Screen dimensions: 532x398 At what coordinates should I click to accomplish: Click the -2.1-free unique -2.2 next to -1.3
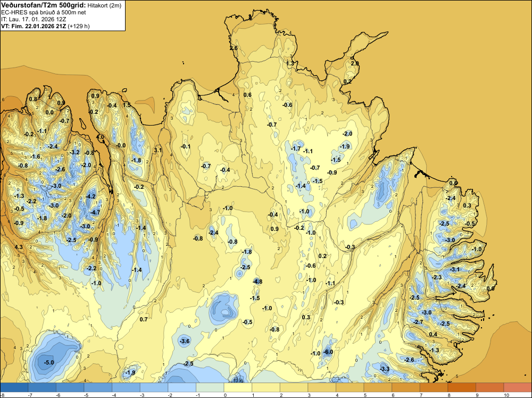[x=31, y=201]
